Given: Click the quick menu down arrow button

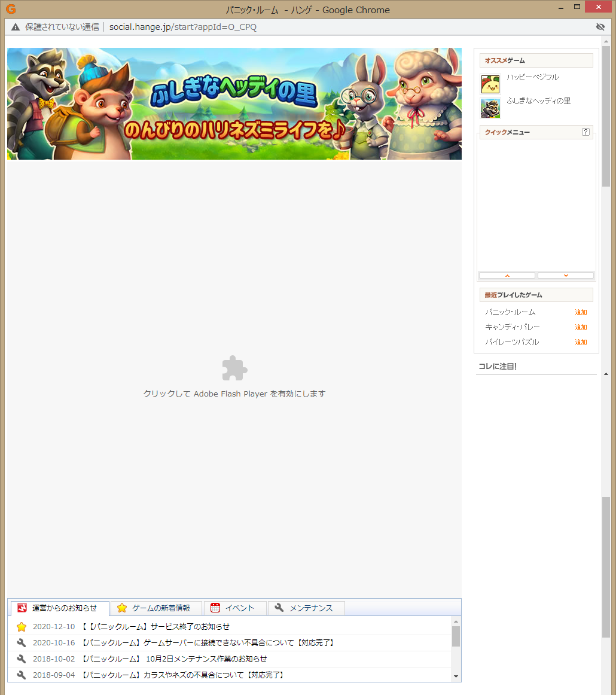Looking at the screenshot, I should pyautogui.click(x=566, y=276).
